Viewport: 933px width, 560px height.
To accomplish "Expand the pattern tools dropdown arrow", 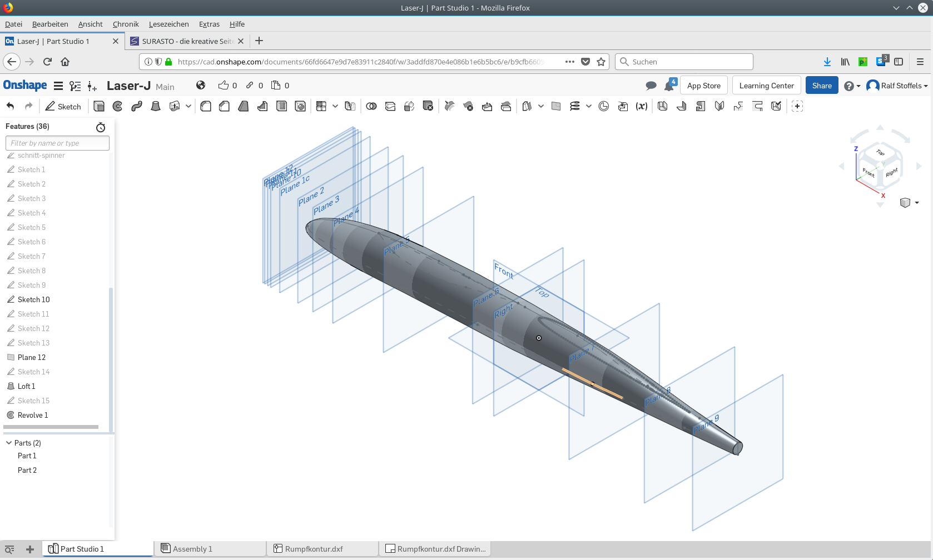I will (335, 106).
